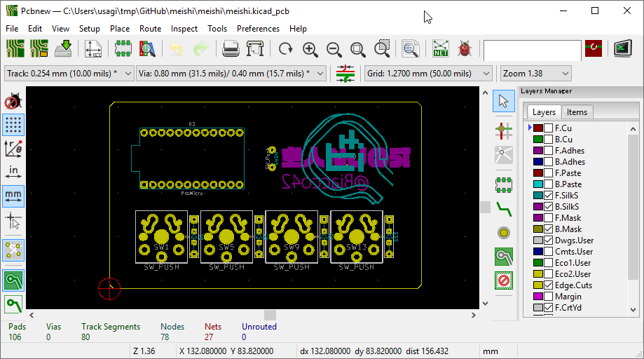Click the zoom in magnifier
This screenshot has width=644, height=359.
[x=310, y=48]
